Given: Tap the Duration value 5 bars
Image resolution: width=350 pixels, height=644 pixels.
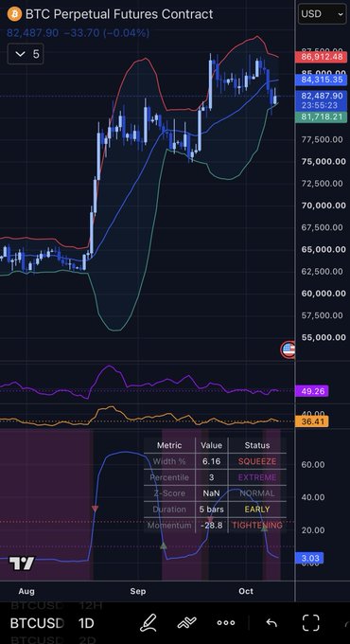Looking at the screenshot, I should 211,510.
